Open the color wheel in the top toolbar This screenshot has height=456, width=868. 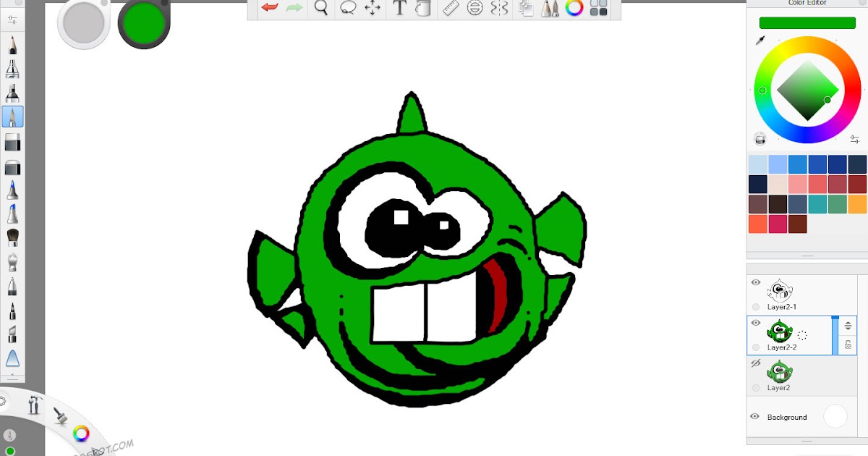coord(574,8)
